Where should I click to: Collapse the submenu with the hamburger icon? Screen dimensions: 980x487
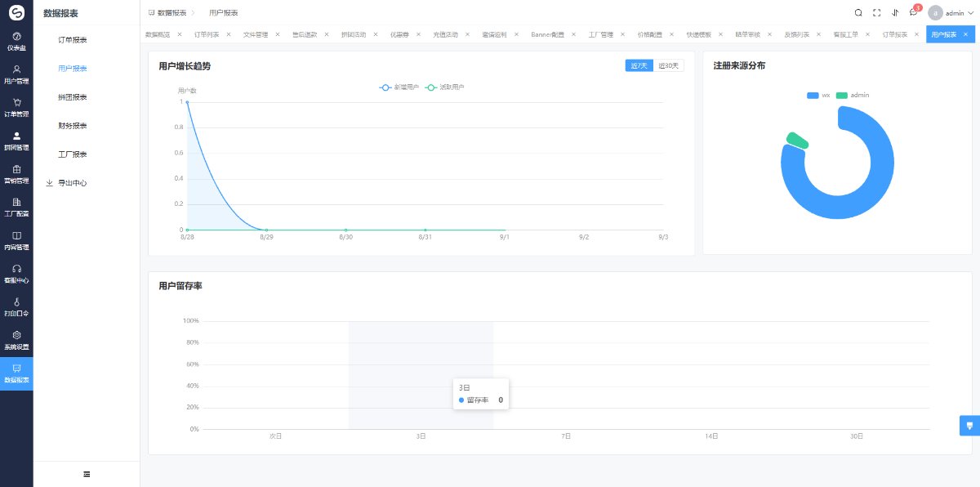87,474
